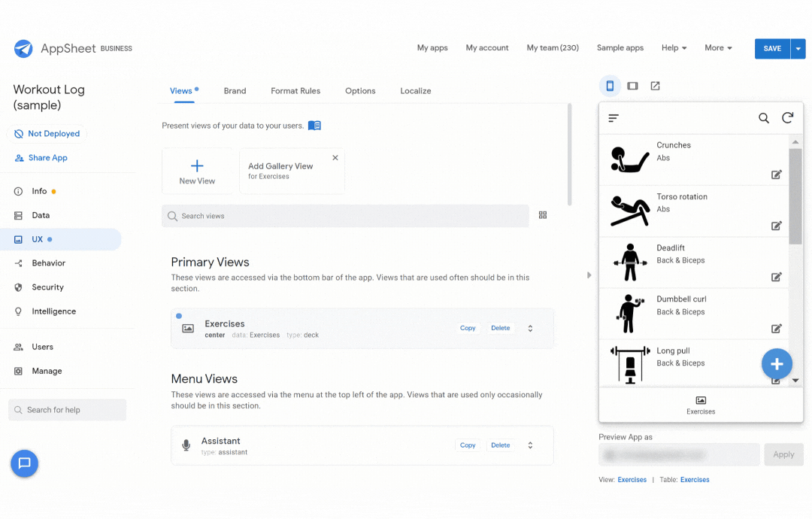The image size is (812, 519).
Task: Open My team (230) page
Action: (553, 47)
